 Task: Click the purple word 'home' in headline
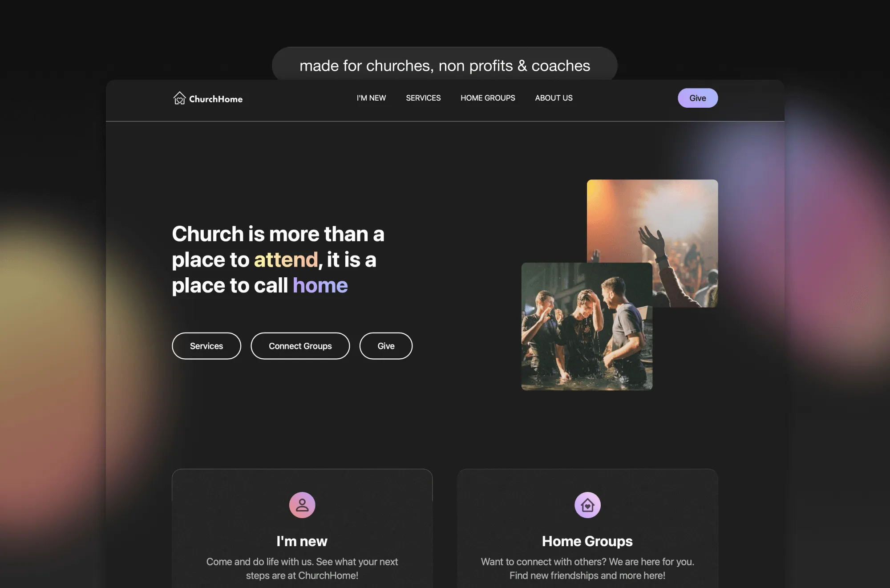[x=320, y=285]
